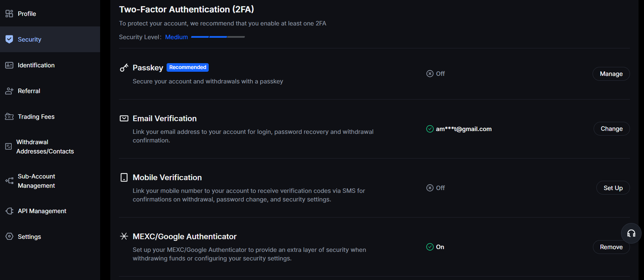
Task: Open the headset support chat button
Action: coord(631,233)
